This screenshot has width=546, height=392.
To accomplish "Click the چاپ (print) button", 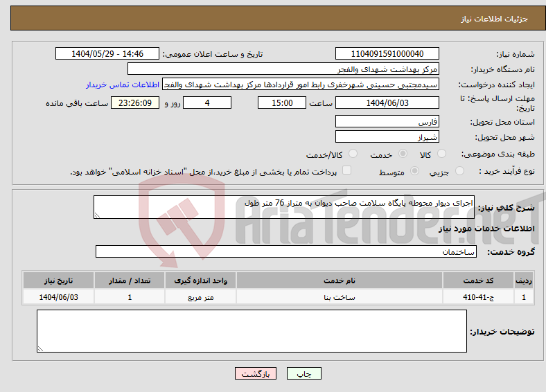I will (303, 373).
